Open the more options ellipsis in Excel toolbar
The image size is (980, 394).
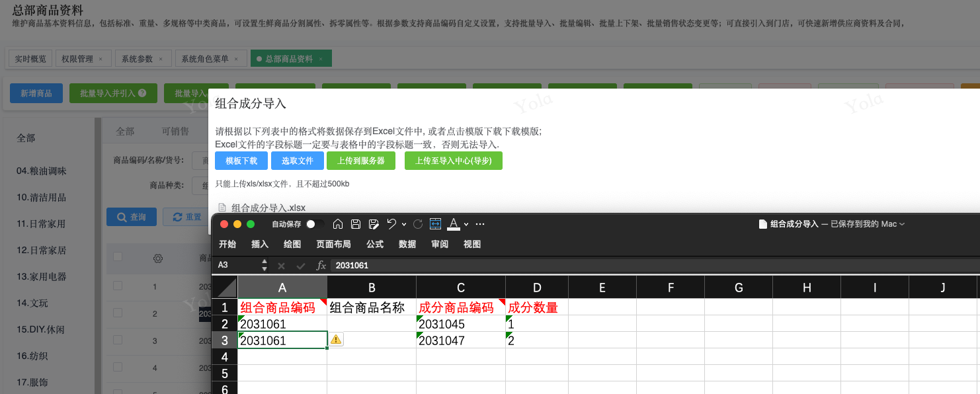[480, 224]
